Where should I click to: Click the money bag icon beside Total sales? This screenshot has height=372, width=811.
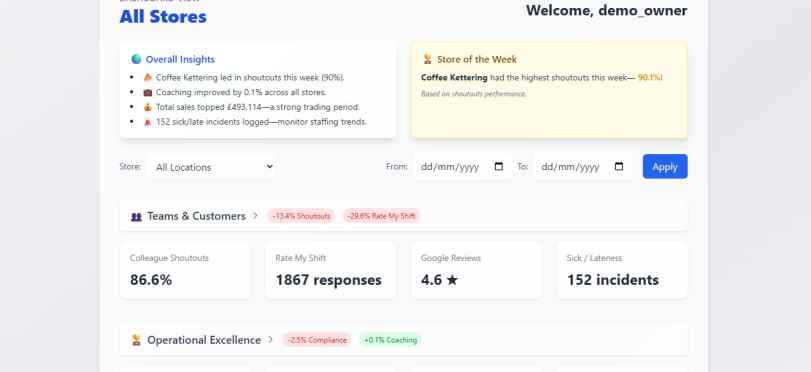148,107
